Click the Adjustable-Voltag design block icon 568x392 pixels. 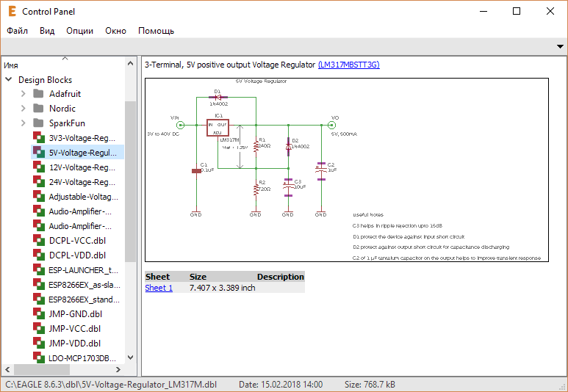pos(39,197)
